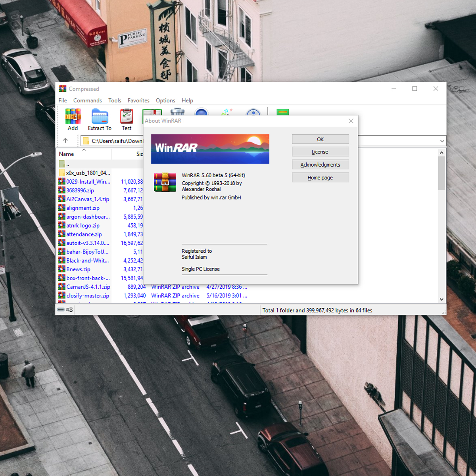
Task: Open the Acknowledgments button
Action: click(320, 165)
